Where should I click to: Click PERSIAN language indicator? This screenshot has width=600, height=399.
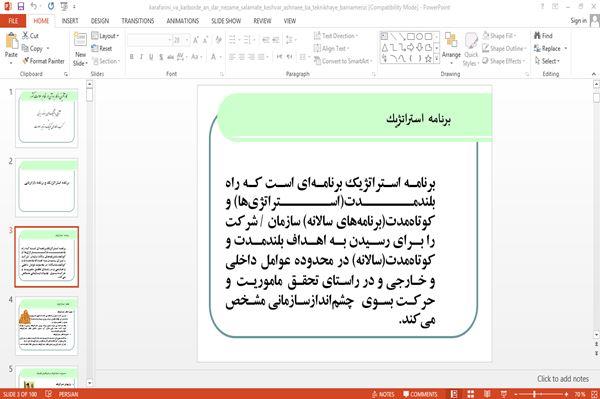68,394
